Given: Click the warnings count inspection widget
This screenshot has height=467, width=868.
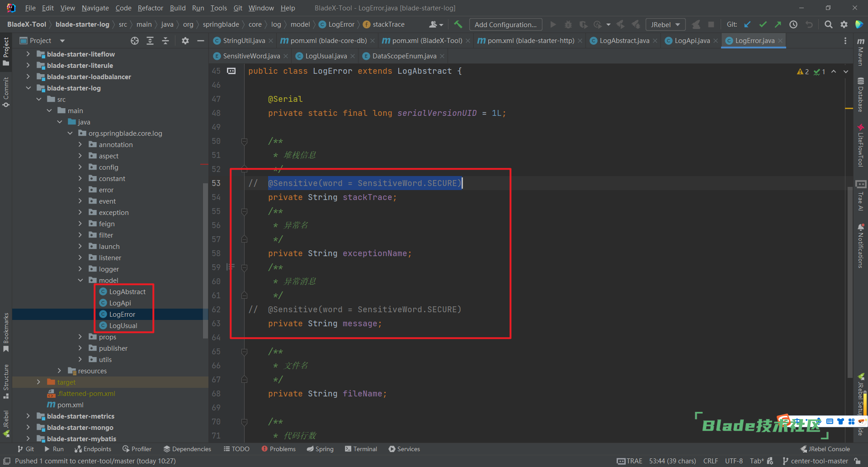Looking at the screenshot, I should tap(803, 71).
